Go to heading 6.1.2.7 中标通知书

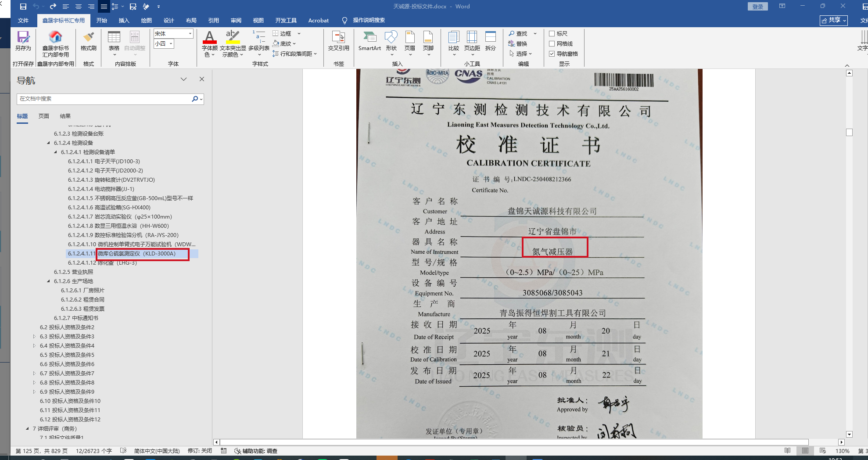point(76,318)
